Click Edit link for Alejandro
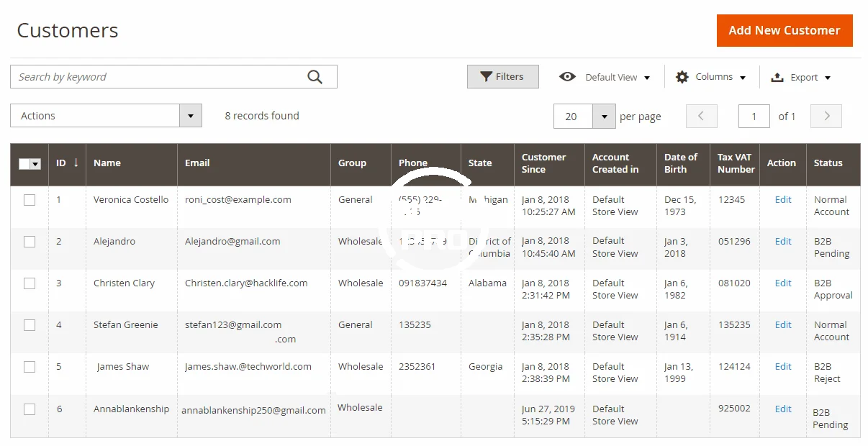This screenshot has width=868, height=446. tap(783, 242)
